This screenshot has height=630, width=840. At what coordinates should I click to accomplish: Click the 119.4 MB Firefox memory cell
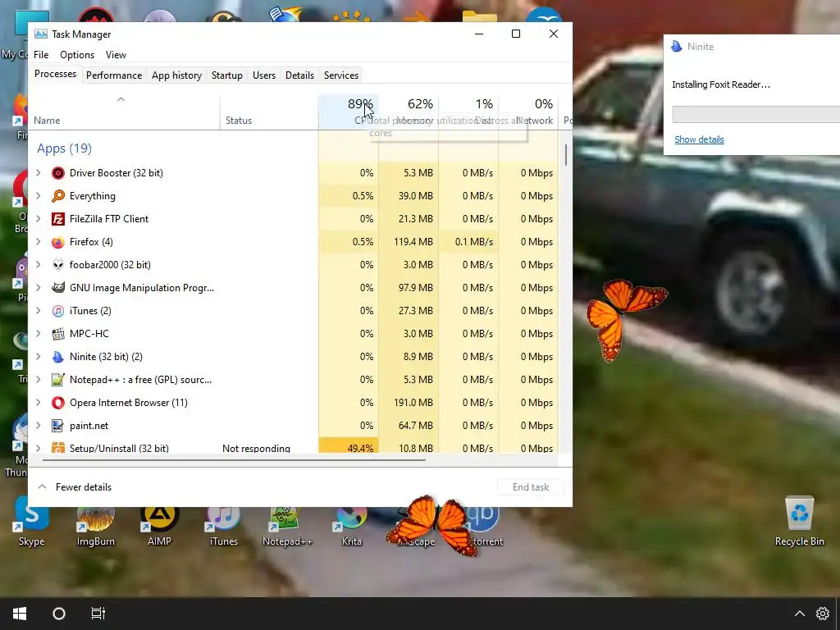pyautogui.click(x=409, y=242)
